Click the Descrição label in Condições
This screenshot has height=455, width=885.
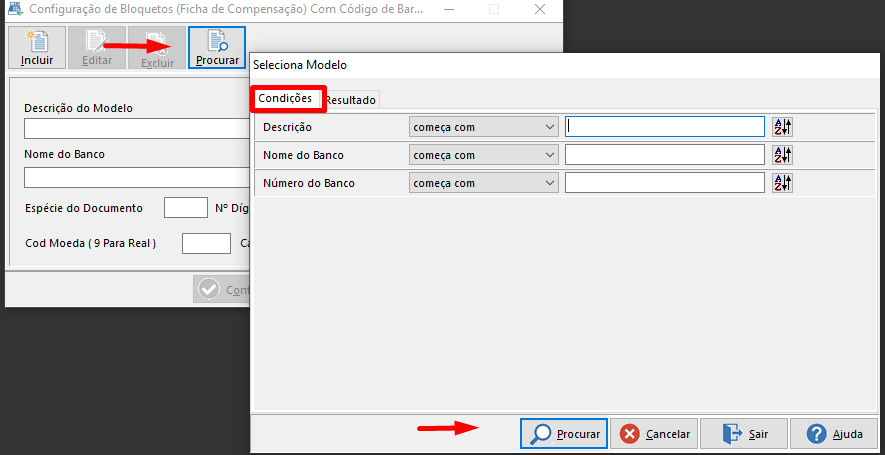287,127
